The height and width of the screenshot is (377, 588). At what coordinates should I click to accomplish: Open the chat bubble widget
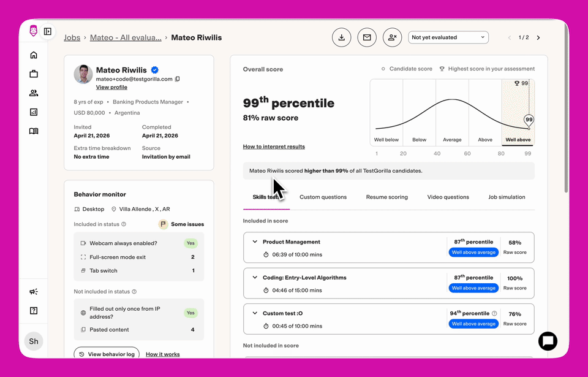548,341
